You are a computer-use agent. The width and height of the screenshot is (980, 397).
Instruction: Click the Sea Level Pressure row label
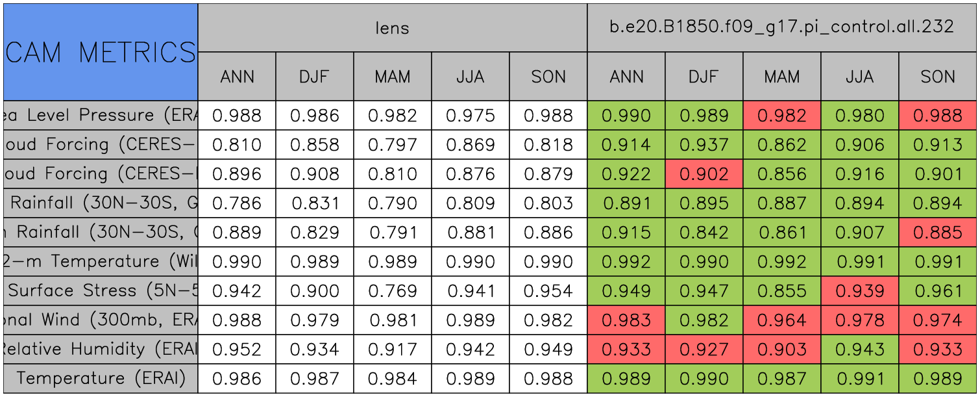(x=101, y=116)
